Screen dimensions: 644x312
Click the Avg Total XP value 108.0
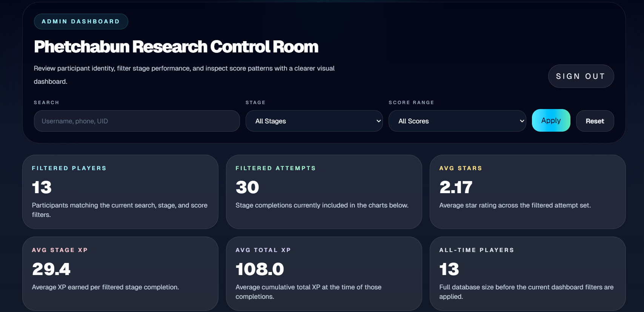click(260, 269)
